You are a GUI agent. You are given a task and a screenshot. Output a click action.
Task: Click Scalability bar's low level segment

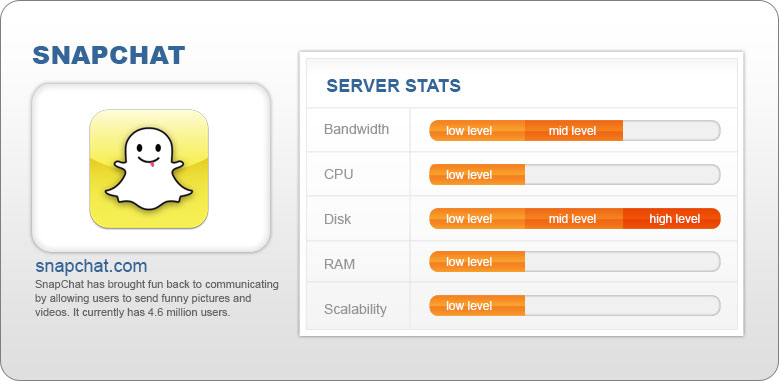click(x=477, y=305)
